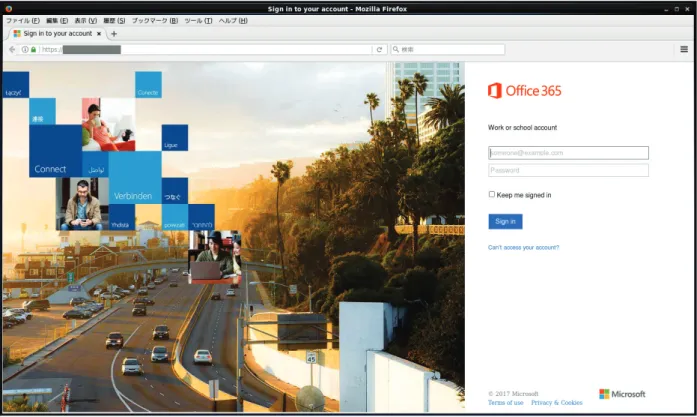Open the 'Can't access your account?' link
Screen dimensions: 697x417
[x=524, y=248]
